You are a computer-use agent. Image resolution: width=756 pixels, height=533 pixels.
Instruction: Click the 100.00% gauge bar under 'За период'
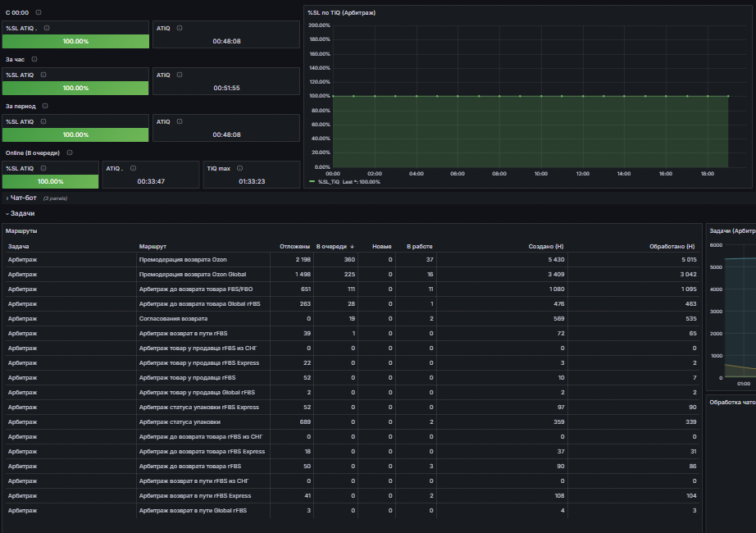[x=75, y=135]
